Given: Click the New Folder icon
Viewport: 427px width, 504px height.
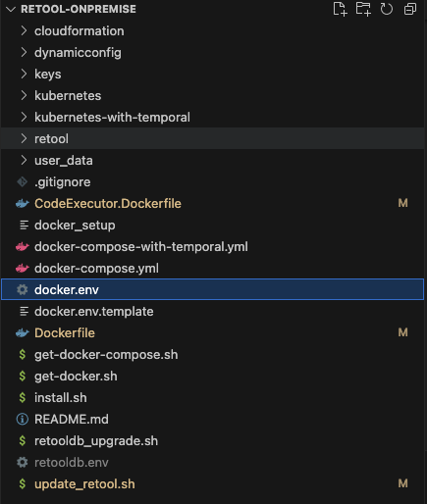Looking at the screenshot, I should [363, 9].
